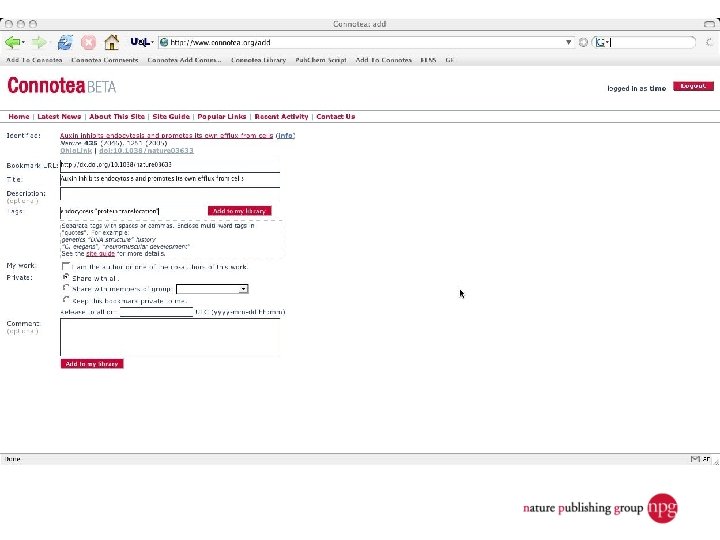Click 'Add to my library' beside Tags

[239, 211]
